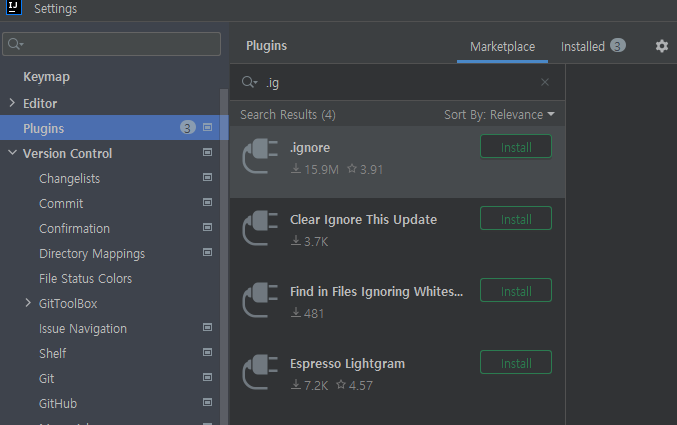Click project-level icon beside Changelists
677x425 pixels.
tap(207, 177)
